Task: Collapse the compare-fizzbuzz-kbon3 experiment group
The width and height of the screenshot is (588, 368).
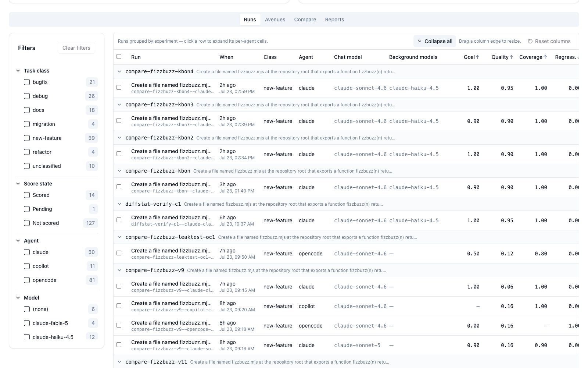Action: pos(119,105)
